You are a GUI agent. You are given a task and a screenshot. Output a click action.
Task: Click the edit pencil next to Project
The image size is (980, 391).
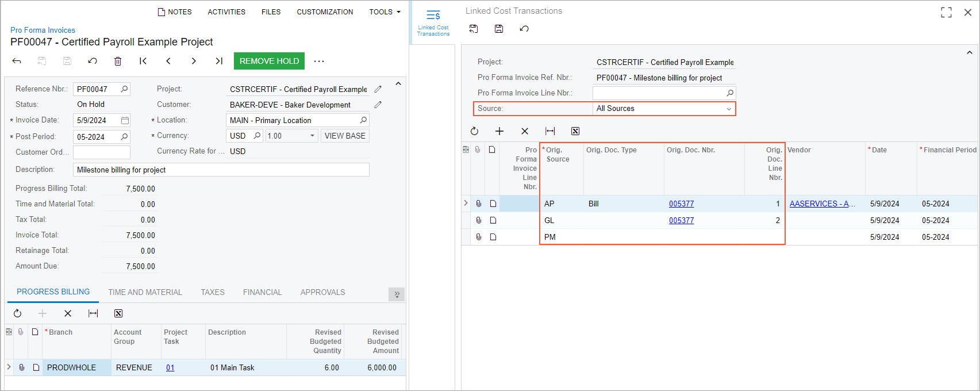[378, 89]
